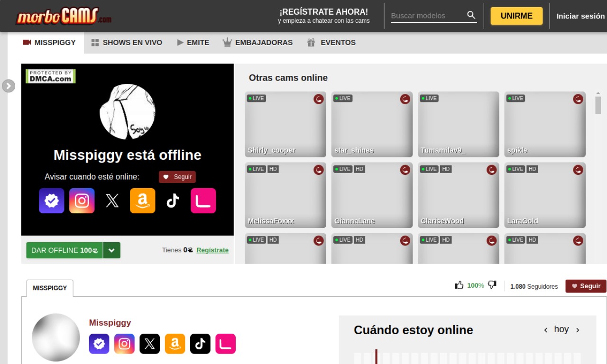Expand the DAR OFFLINE dropdown arrow
This screenshot has width=607, height=364.
tap(112, 250)
